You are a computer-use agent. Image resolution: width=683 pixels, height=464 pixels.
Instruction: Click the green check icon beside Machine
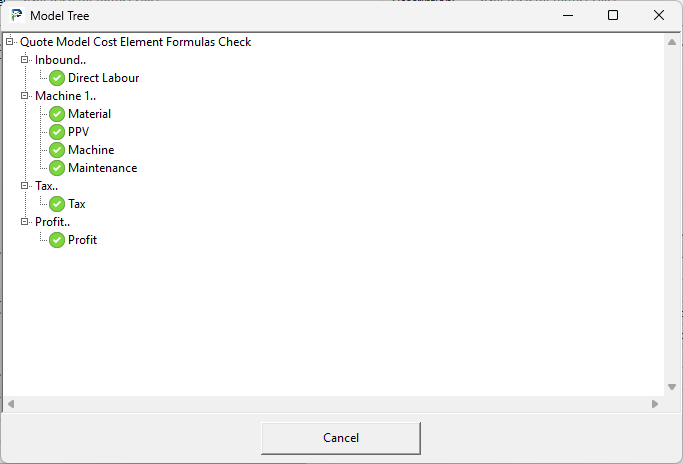pos(57,150)
